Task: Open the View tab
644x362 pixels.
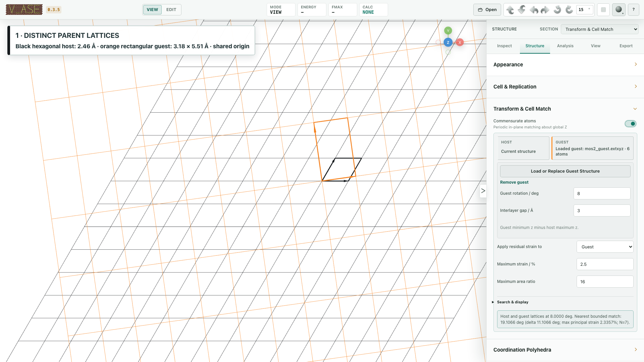Action: (x=596, y=46)
